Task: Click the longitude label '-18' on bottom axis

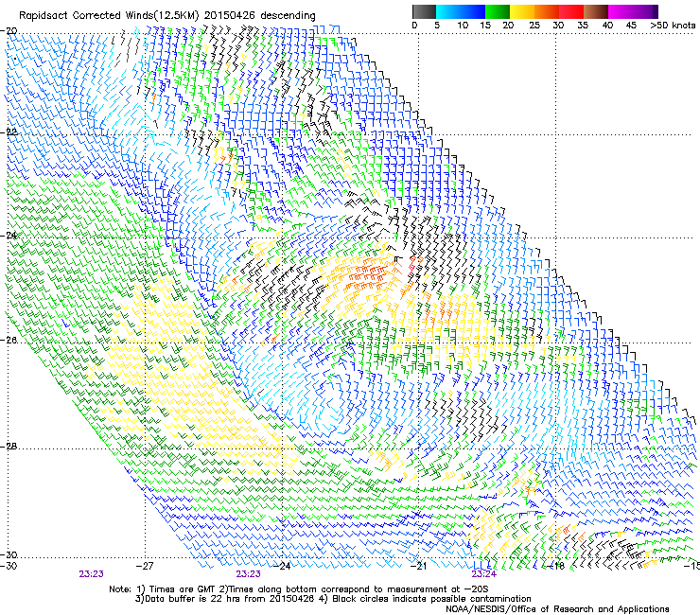Action: [x=556, y=566]
